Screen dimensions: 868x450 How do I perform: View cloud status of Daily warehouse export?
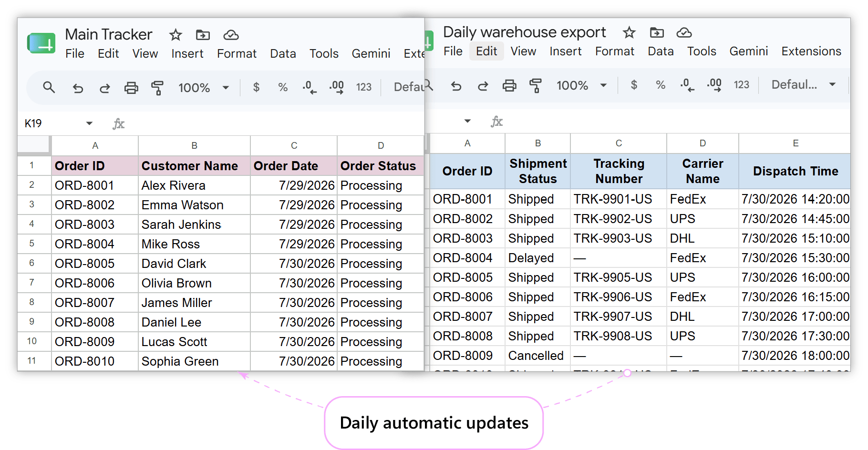(684, 32)
